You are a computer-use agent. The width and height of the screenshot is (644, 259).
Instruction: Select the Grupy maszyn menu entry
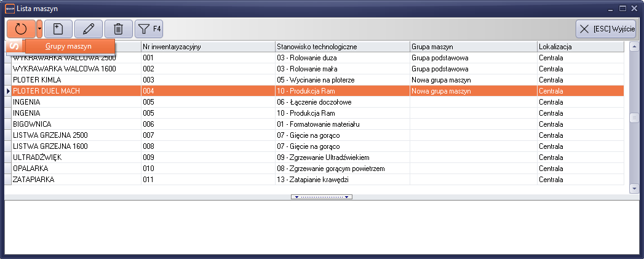pos(68,46)
